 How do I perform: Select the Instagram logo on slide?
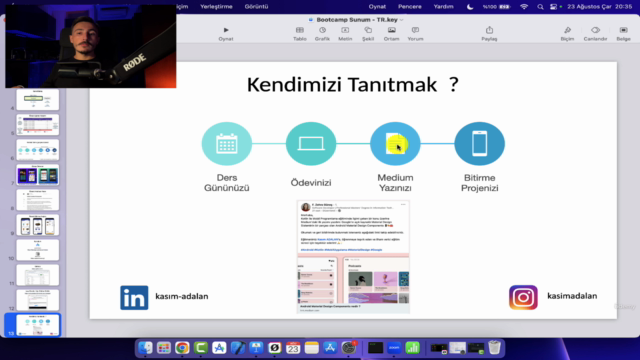pos(523,297)
